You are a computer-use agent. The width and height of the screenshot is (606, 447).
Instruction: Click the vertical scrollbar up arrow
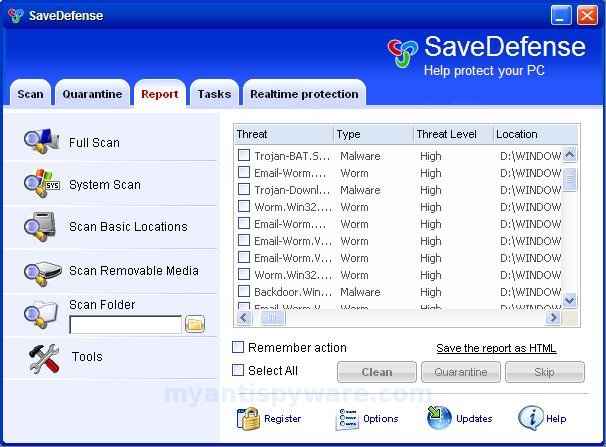[570, 155]
